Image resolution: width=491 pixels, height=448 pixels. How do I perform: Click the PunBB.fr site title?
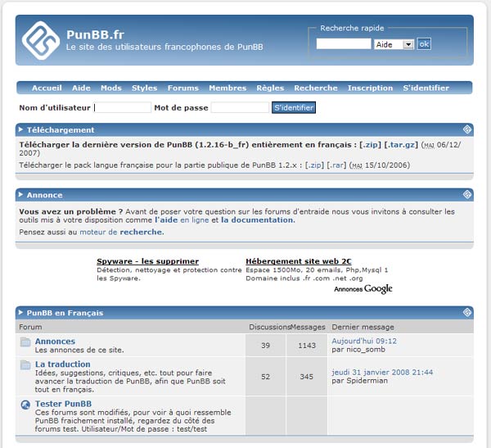pos(95,34)
